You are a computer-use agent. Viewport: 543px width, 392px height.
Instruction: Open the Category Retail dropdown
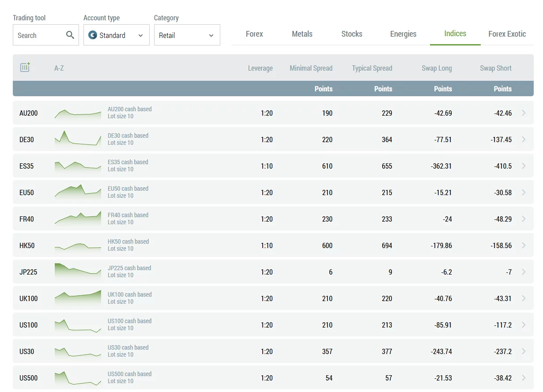tap(187, 35)
